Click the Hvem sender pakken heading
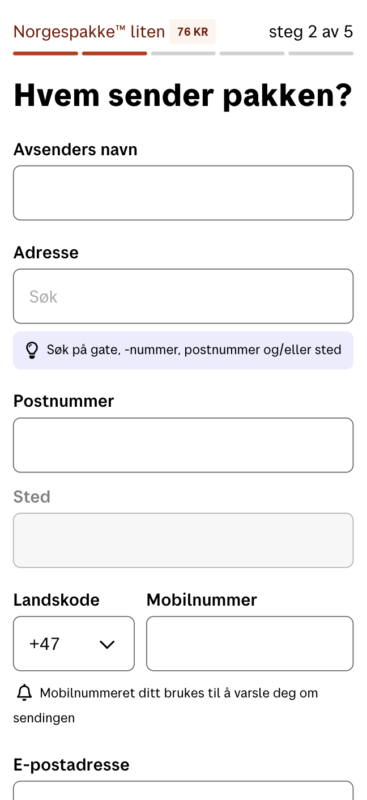Screen dimensions: 367x800 click(183, 95)
